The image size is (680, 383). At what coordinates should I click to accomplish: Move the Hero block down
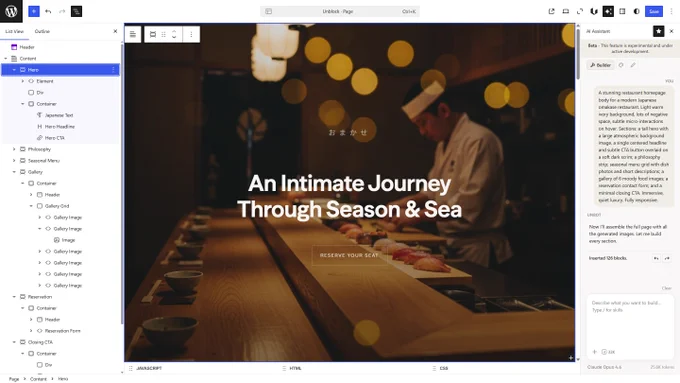click(x=174, y=37)
